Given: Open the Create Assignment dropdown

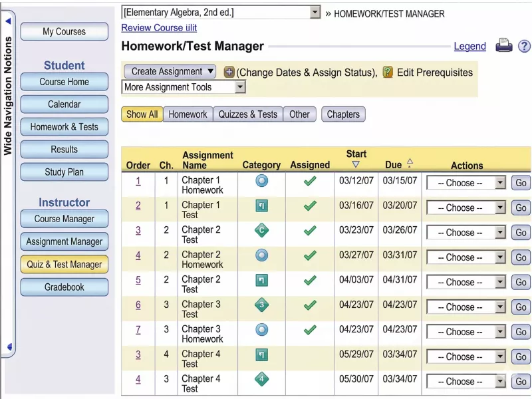Looking at the screenshot, I should (170, 72).
